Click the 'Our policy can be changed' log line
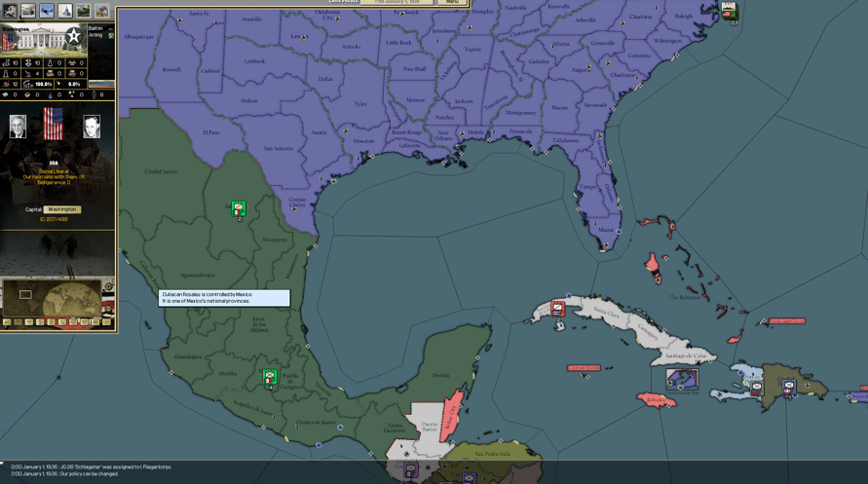The image size is (868, 484). [x=64, y=474]
